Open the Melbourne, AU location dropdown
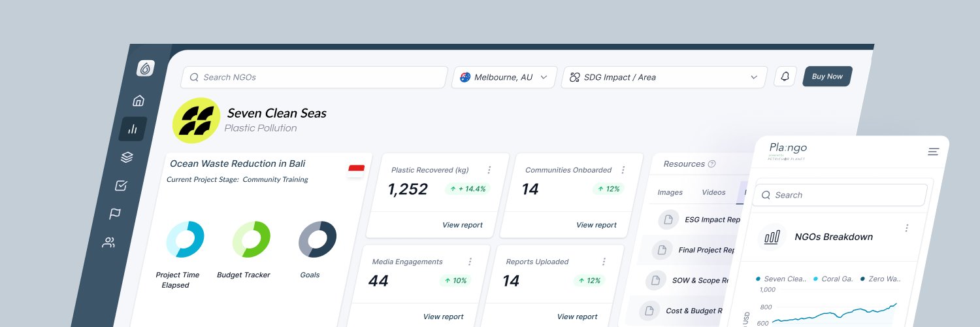 pyautogui.click(x=504, y=77)
